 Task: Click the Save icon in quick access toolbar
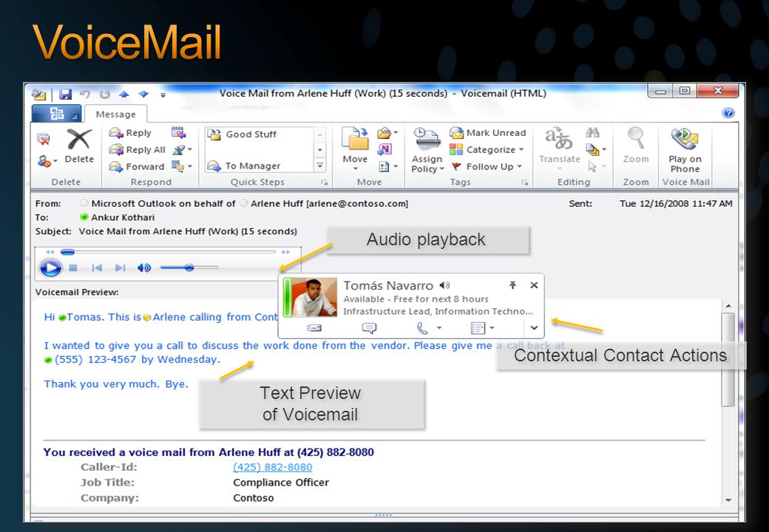[65, 94]
